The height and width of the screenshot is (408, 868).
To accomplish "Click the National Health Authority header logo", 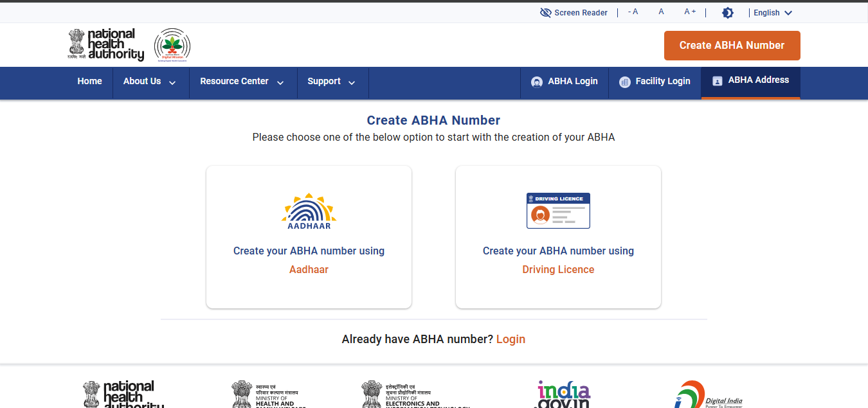I will coord(105,44).
